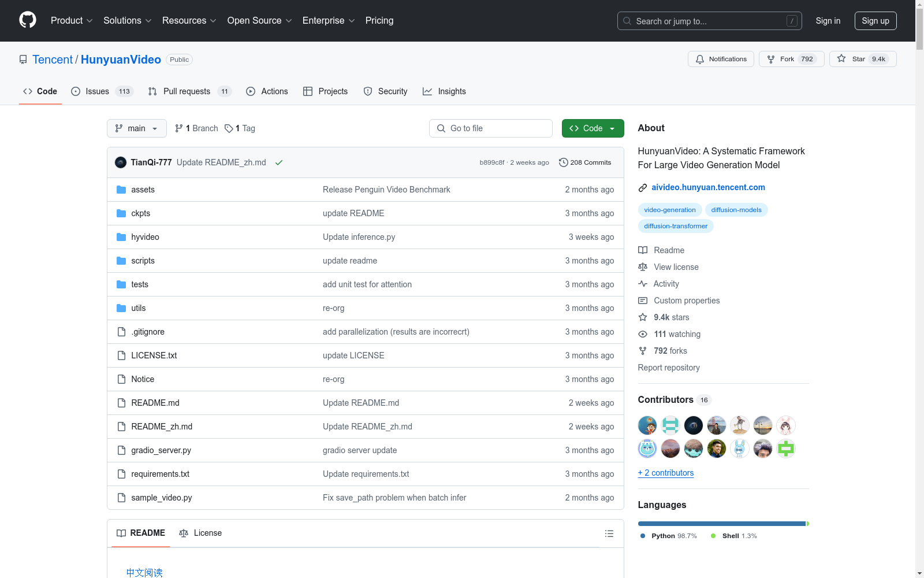Viewport: 924px width, 578px height.
Task: Click TianQi-777 author avatar
Action: (121, 162)
